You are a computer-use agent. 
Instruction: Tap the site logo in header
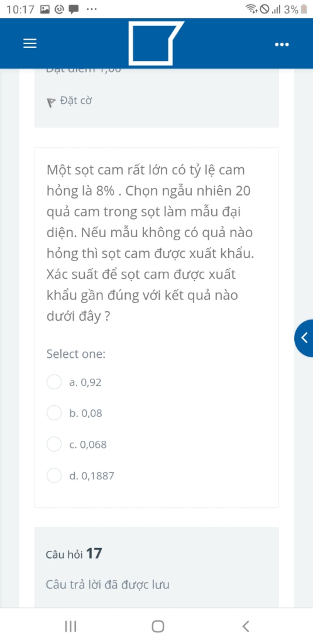point(156,43)
